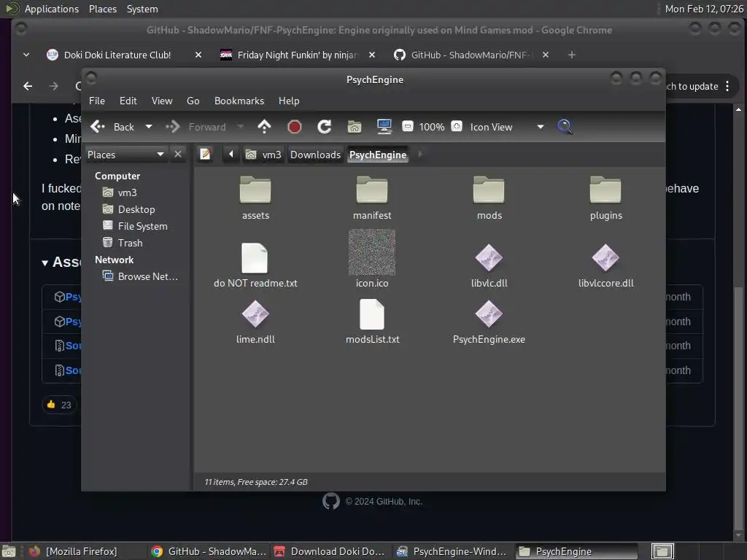747x560 pixels.
Task: Toggle the text-based location entry icon
Action: click(205, 155)
